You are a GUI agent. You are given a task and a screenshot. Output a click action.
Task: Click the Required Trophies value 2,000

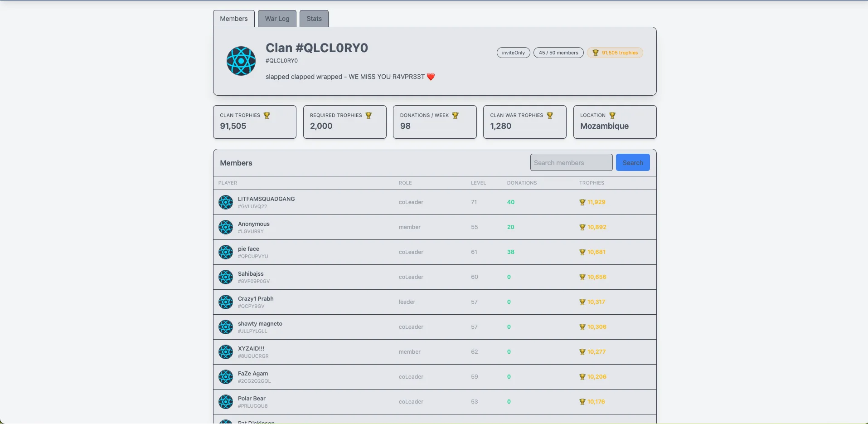pyautogui.click(x=321, y=126)
